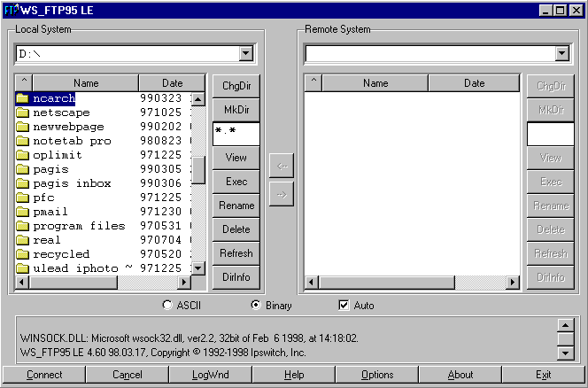Click the recycled folder icon
Screen dimensions: 588x388
click(23, 254)
